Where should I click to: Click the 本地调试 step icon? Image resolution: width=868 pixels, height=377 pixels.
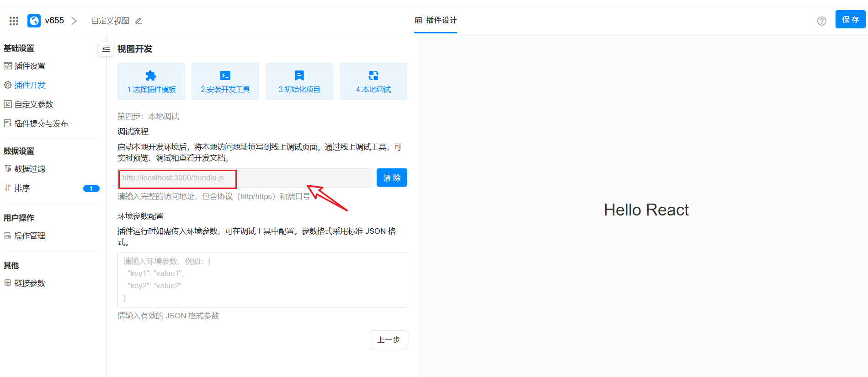coord(373,75)
